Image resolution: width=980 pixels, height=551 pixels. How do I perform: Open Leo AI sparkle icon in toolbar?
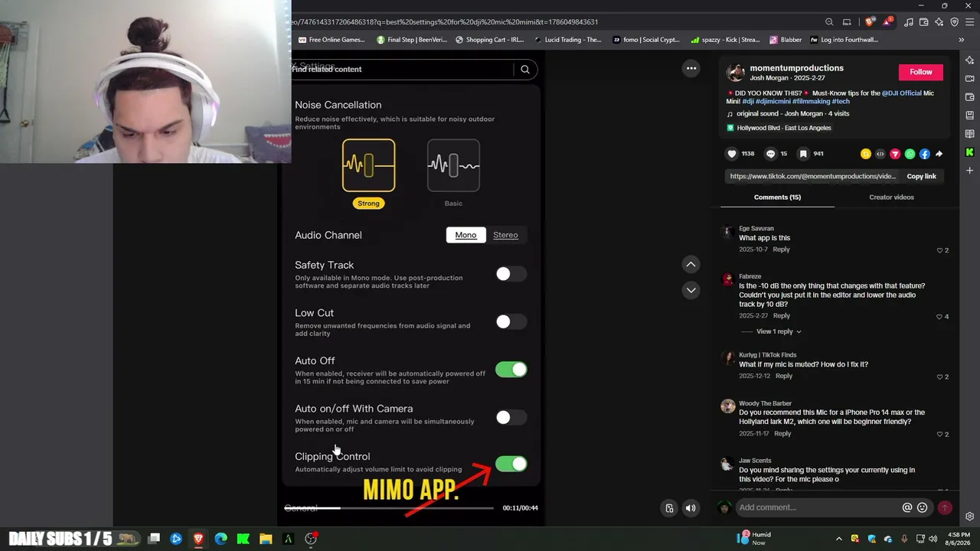(939, 22)
